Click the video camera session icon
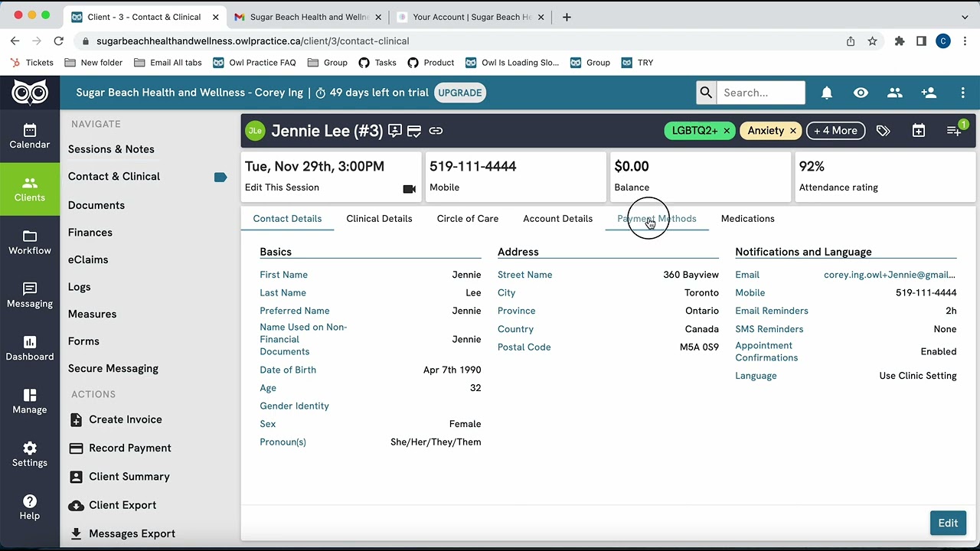 point(410,189)
